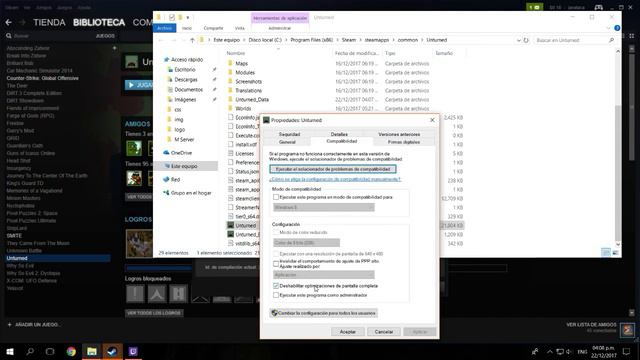Click the Explorer search magnifier icon
The height and width of the screenshot is (360, 640).
click(x=611, y=40)
